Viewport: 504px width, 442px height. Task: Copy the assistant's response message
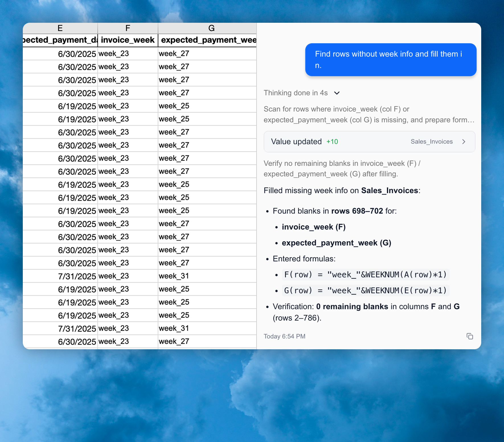(470, 336)
